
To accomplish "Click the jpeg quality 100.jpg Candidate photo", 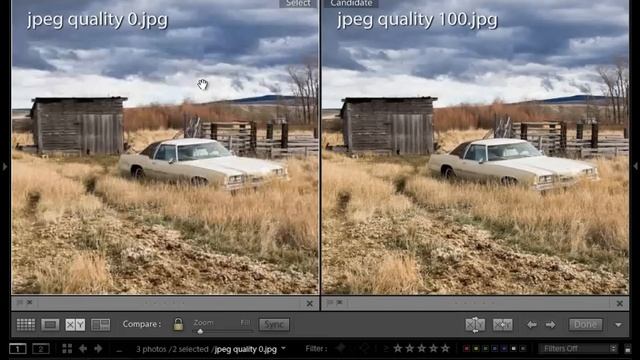I will point(475,147).
